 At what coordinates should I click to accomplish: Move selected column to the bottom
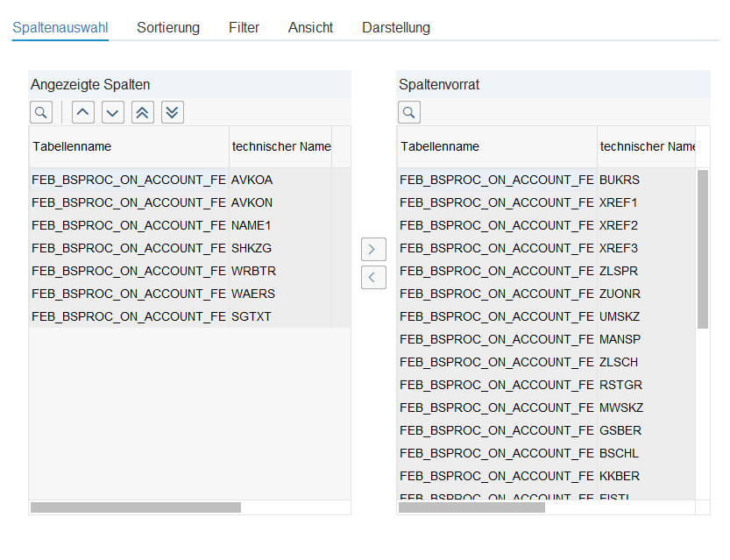(x=173, y=112)
